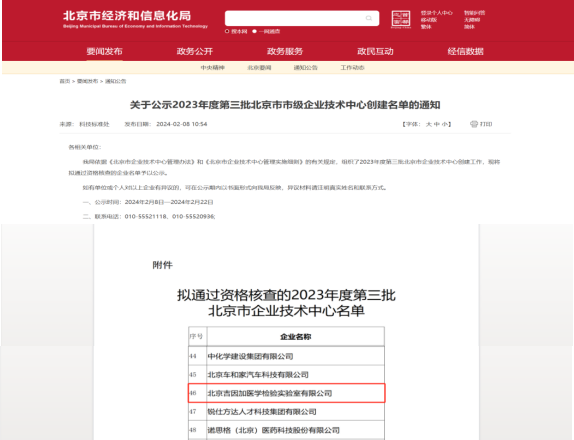Click the search magnifier icon in search box

tap(369, 18)
